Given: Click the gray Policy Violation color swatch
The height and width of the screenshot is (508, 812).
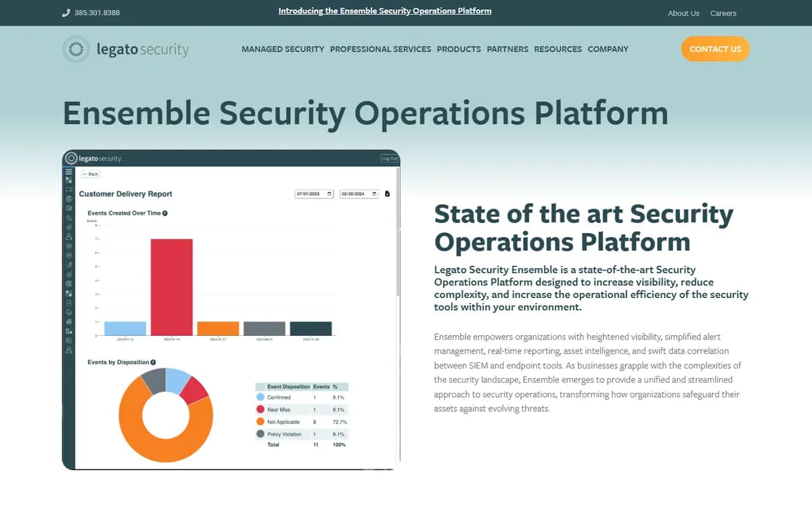Looking at the screenshot, I should click(x=260, y=433).
